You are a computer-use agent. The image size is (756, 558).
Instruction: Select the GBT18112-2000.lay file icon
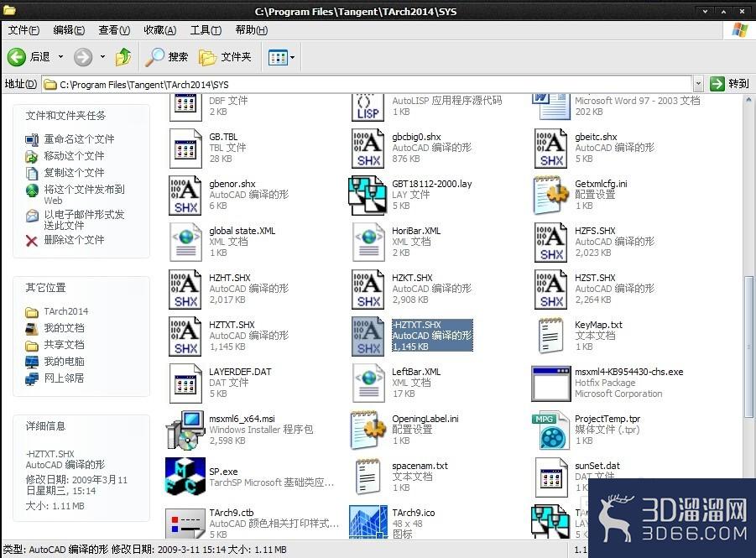368,196
